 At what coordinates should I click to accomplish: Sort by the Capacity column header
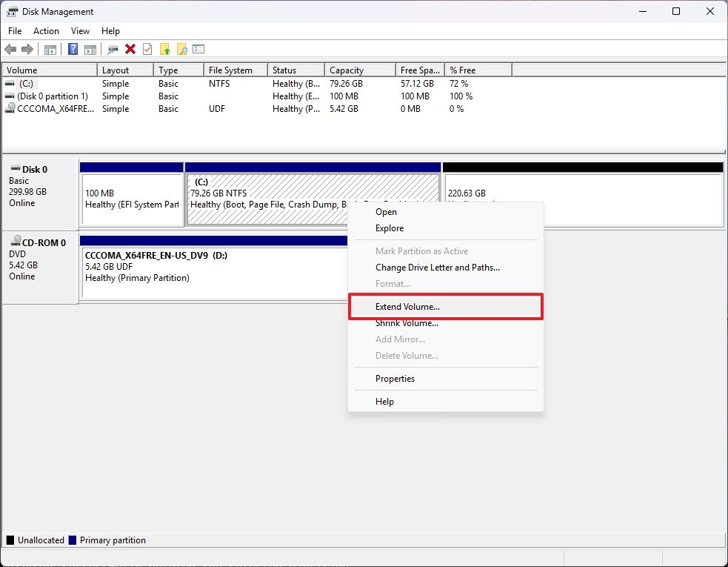(x=347, y=70)
